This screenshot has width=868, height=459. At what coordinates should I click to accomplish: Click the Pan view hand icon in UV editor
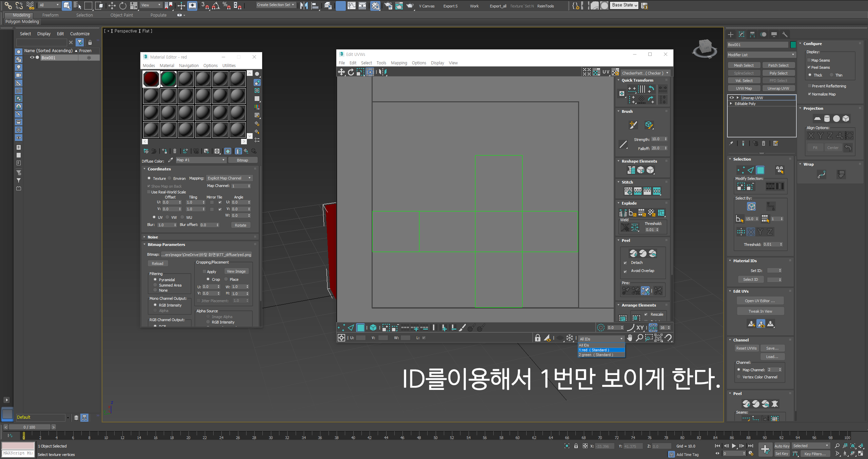tap(630, 338)
